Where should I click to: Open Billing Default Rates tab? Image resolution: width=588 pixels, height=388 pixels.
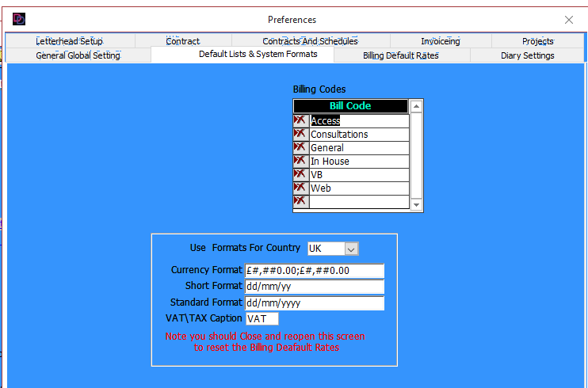401,55
